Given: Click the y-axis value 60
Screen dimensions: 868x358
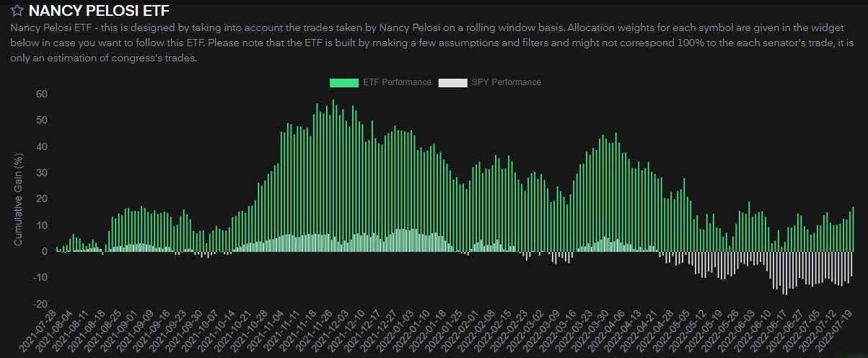Looking at the screenshot, I should pyautogui.click(x=42, y=95).
